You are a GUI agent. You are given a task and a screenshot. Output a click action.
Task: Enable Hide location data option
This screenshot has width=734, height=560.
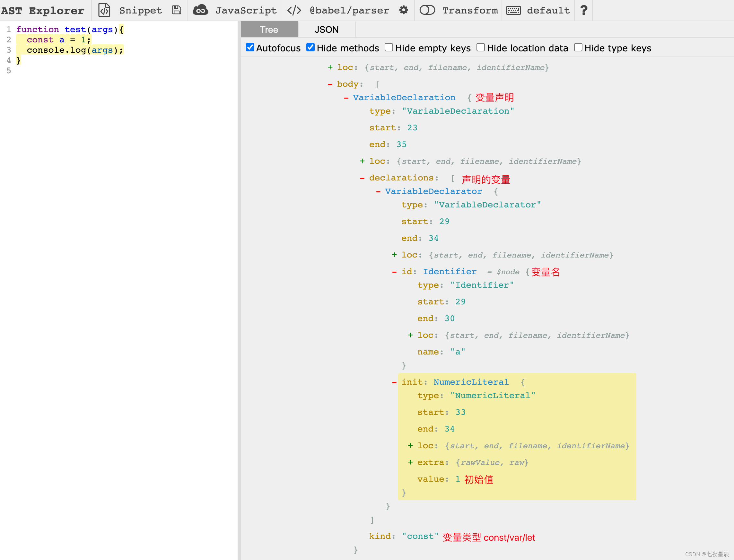[x=480, y=47]
